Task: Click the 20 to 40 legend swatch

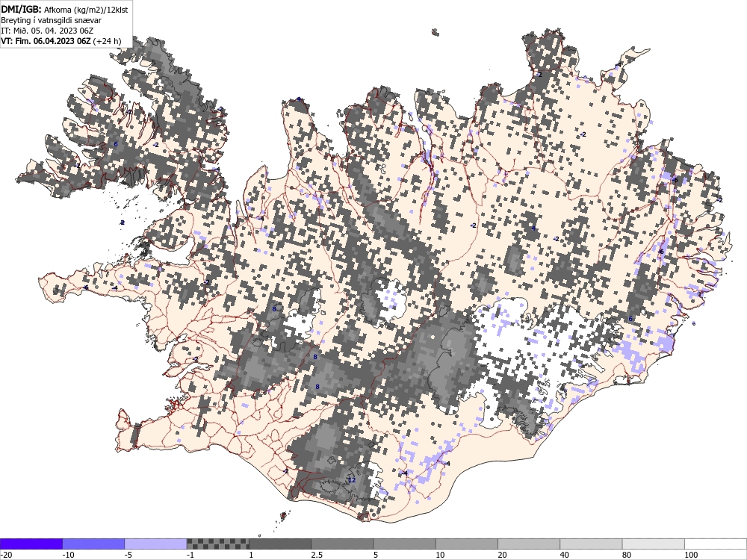Action: [x=529, y=544]
